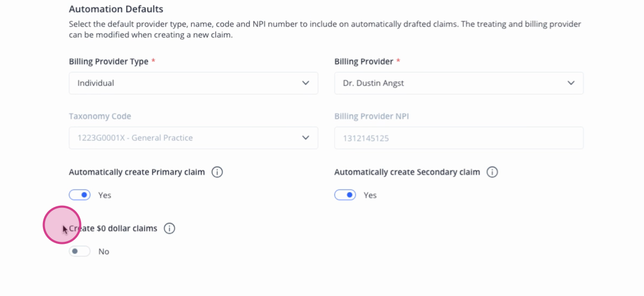
Task: Click the 1223G0001X - General Practice value
Action: [x=135, y=138]
